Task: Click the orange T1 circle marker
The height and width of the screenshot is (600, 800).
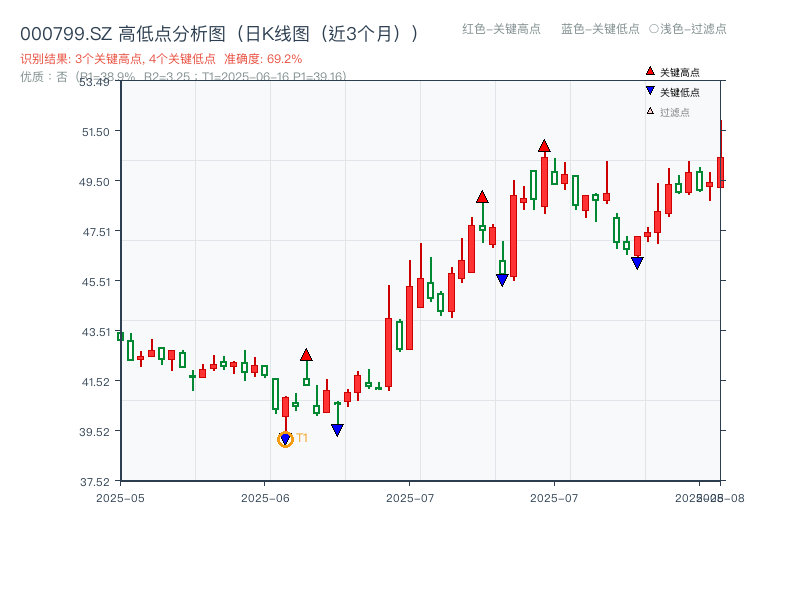Action: point(284,438)
